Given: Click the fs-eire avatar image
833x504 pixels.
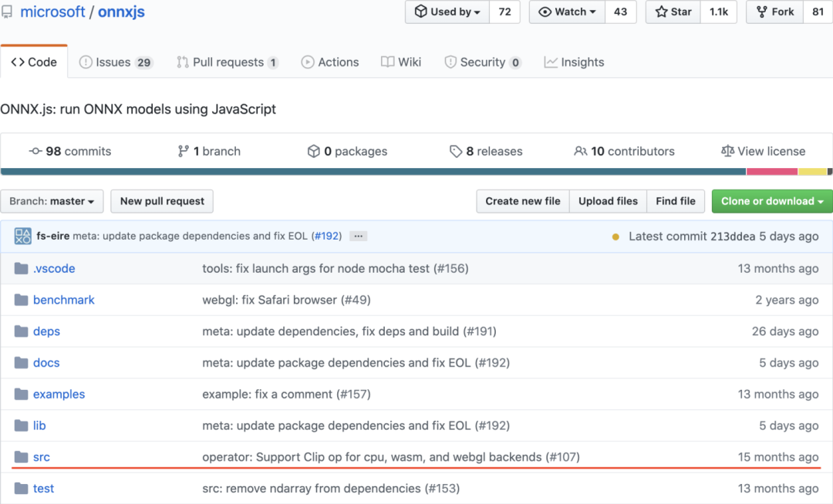Looking at the screenshot, I should point(22,236).
